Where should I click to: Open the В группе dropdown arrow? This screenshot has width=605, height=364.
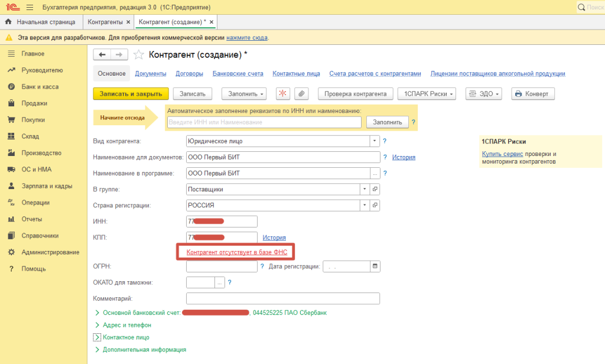pyautogui.click(x=365, y=190)
